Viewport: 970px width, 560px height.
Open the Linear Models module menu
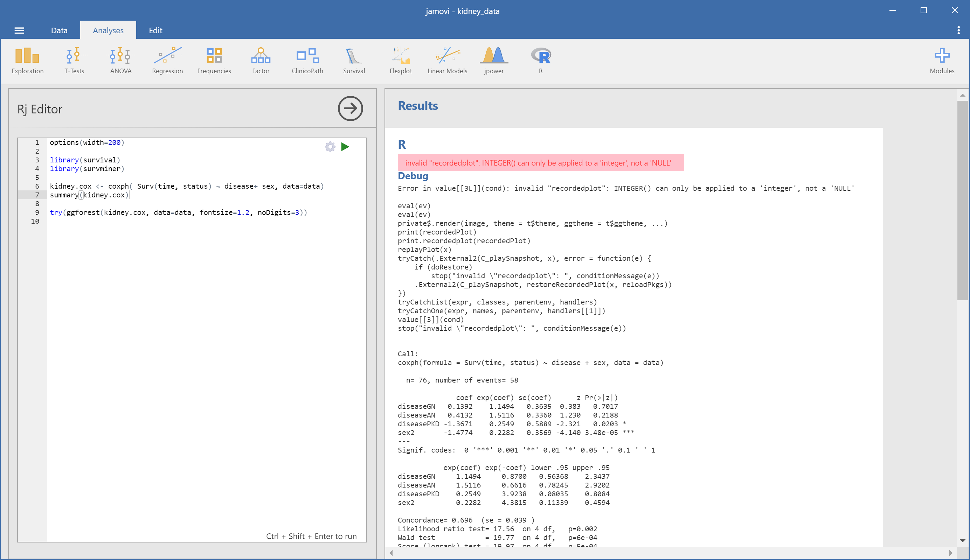[x=447, y=61]
